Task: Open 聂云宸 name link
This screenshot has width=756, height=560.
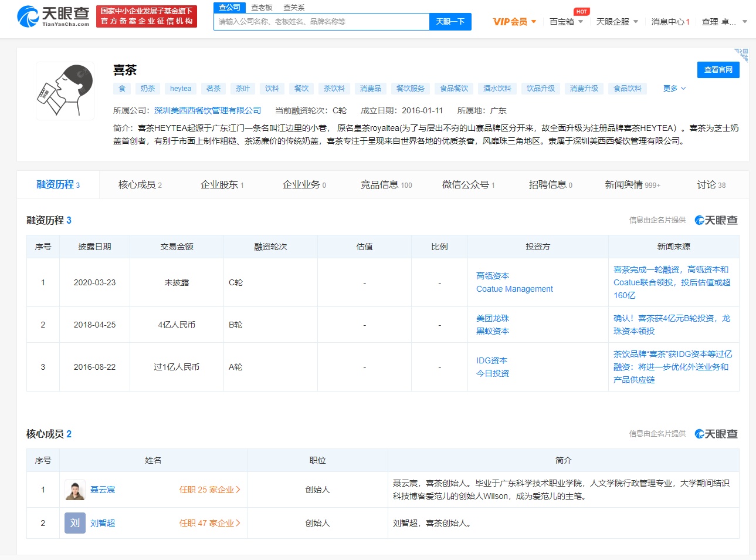Action: (103, 490)
